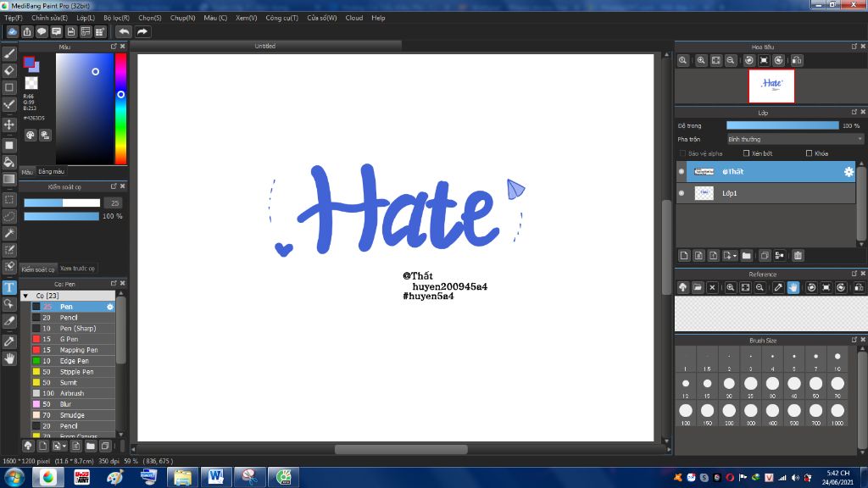Viewport: 868px width, 488px height.
Task: Select hand tool in Reference panel
Action: pos(793,288)
